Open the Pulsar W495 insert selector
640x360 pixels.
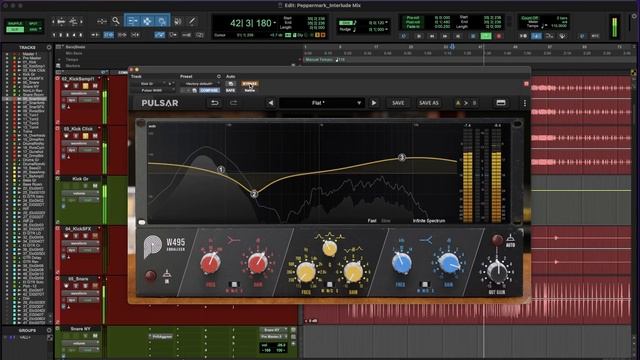(x=153, y=90)
